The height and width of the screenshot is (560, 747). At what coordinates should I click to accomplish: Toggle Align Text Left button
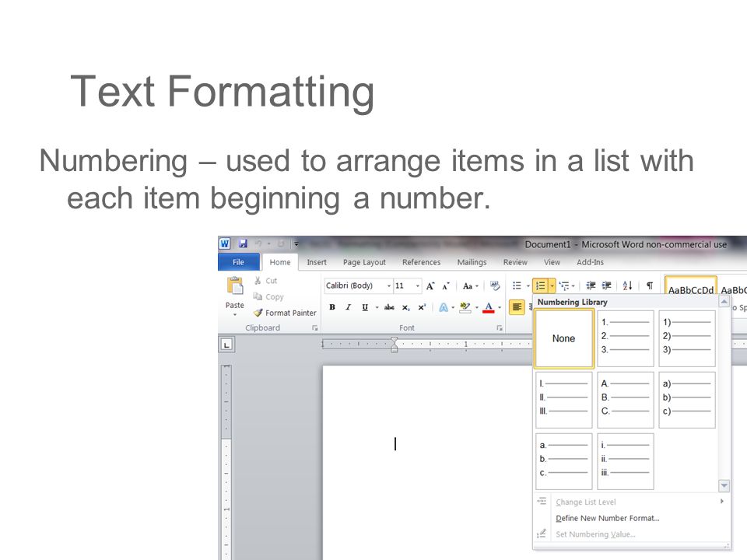point(517,308)
